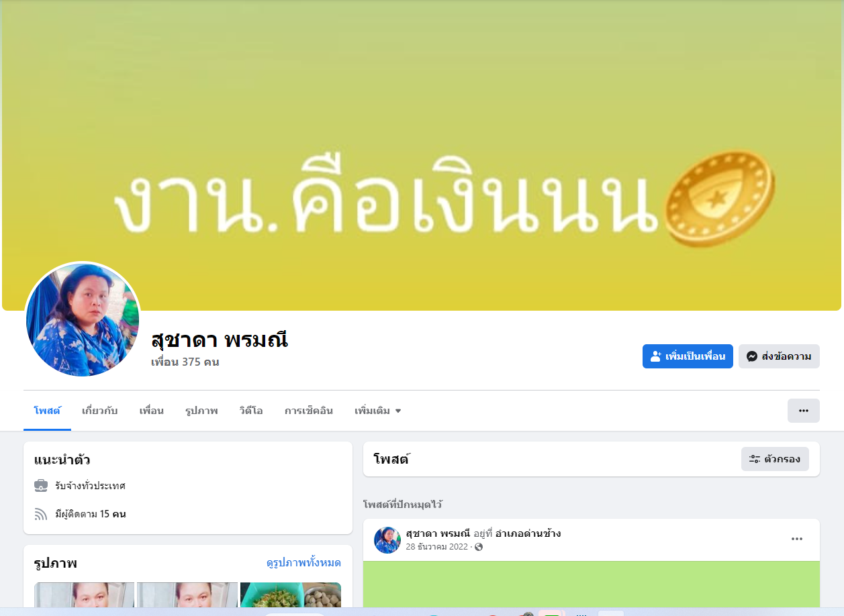Open the เพื่อน tab
The image size is (844, 616).
(151, 411)
